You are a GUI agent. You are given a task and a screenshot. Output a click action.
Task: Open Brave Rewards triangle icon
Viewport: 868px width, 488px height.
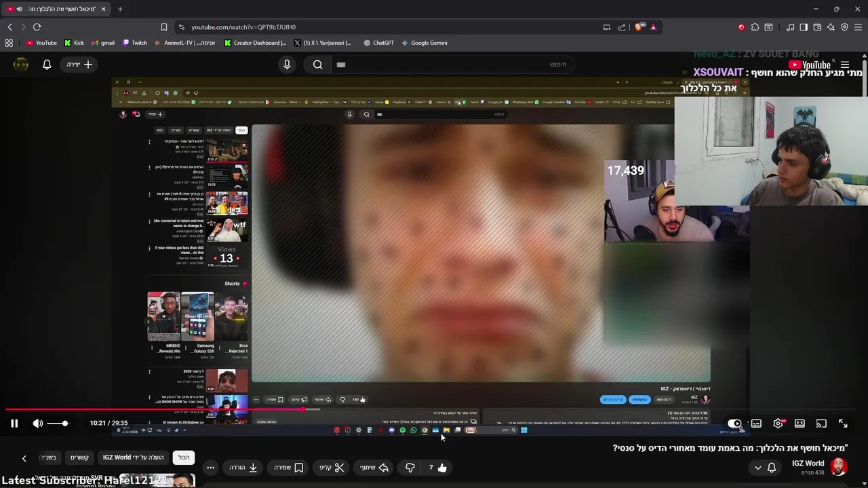click(653, 27)
